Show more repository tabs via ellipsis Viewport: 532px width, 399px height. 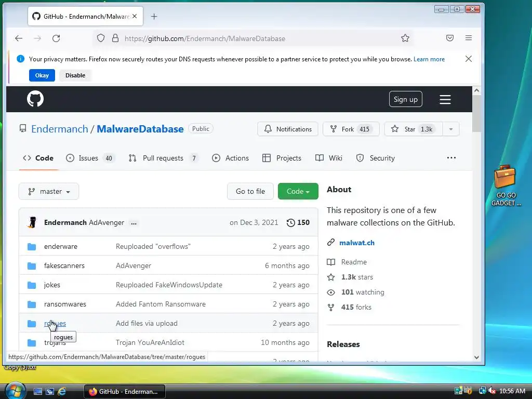tap(451, 158)
